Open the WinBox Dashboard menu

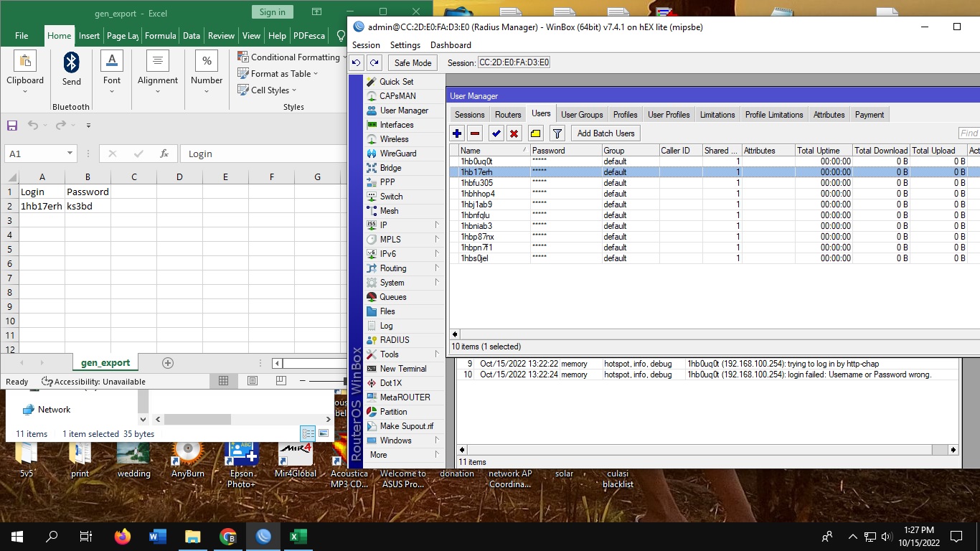click(x=451, y=44)
